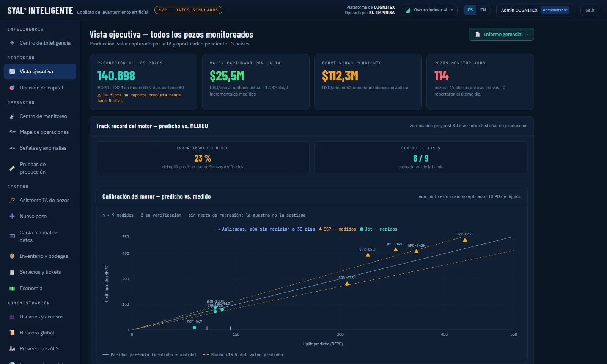Click the Centro de monitoreo icon
Viewport: 607px width, 364px height.
tap(12, 116)
